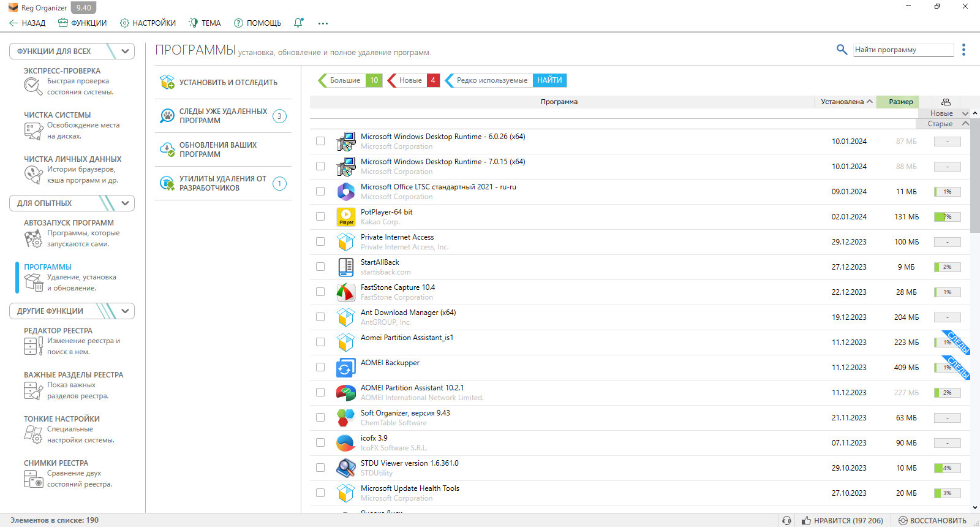Click the icofx 3.9 program icon

(x=346, y=443)
